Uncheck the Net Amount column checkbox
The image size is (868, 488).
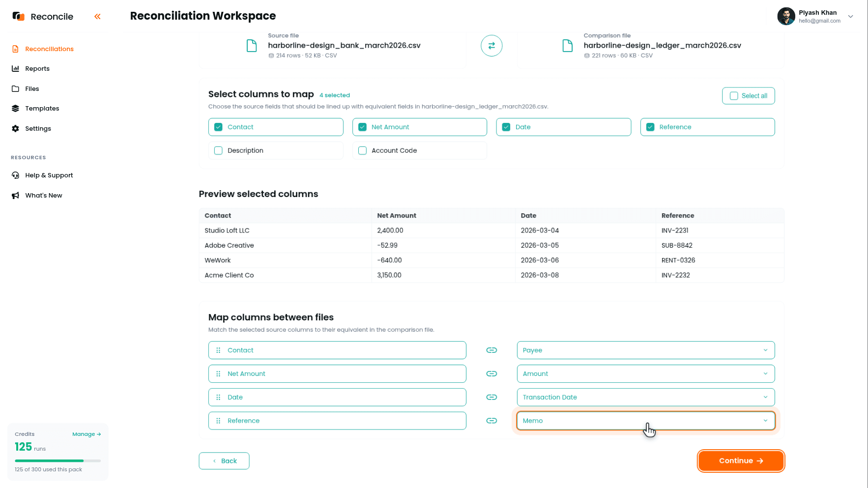tap(362, 127)
